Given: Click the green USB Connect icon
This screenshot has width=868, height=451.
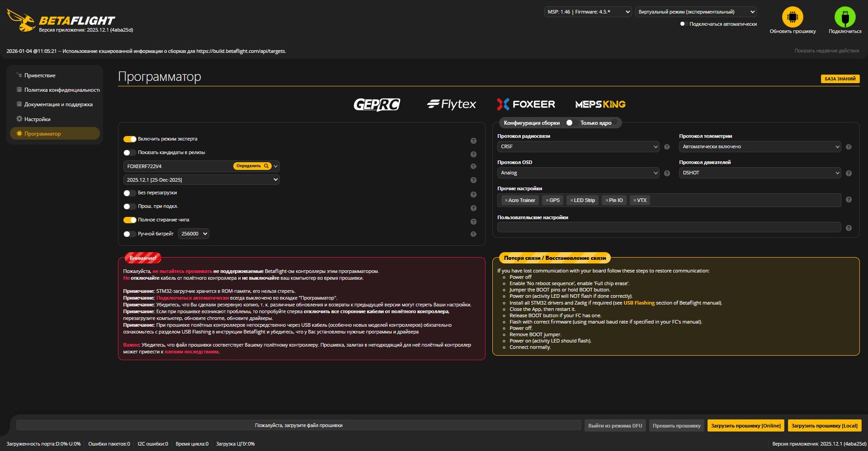Looking at the screenshot, I should [x=844, y=17].
